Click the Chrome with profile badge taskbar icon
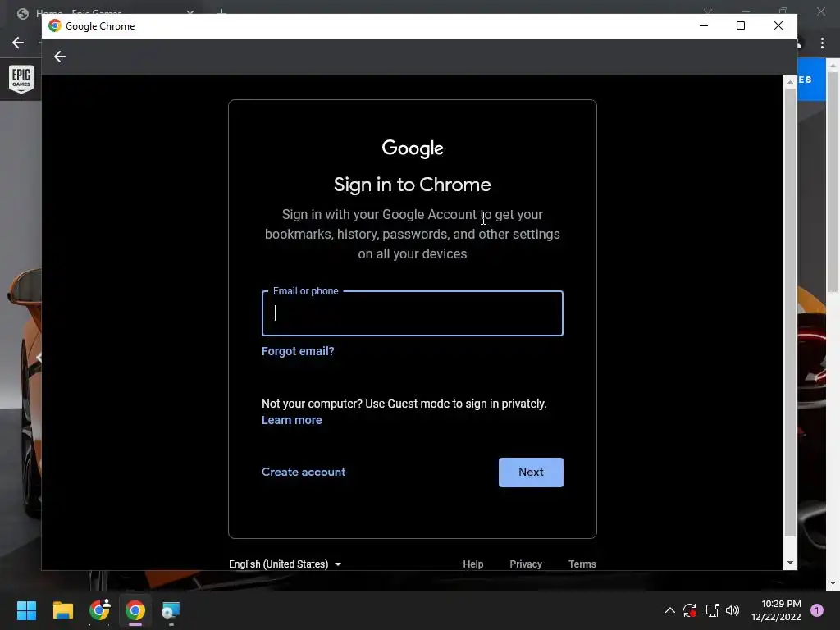The height and width of the screenshot is (630, 840). [x=99, y=610]
